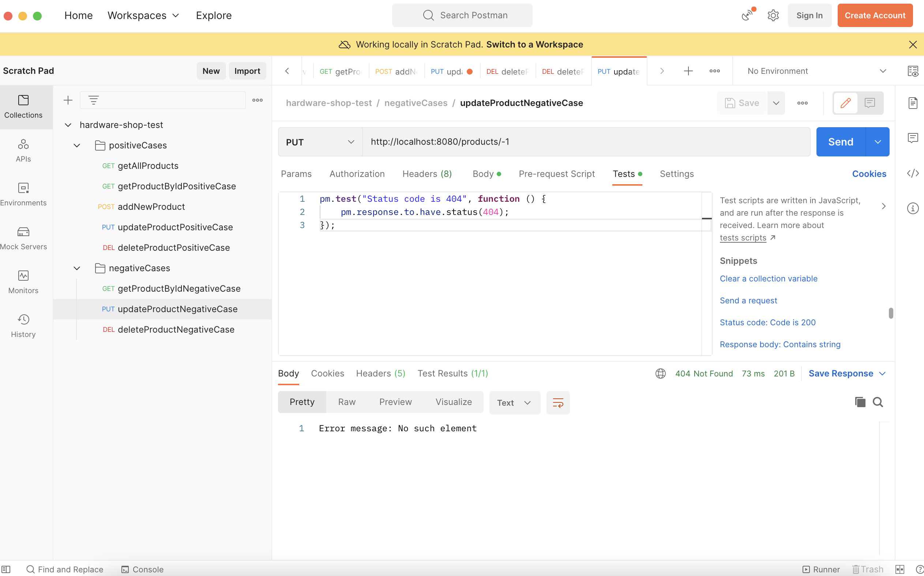Click the blue Send button

[841, 142]
